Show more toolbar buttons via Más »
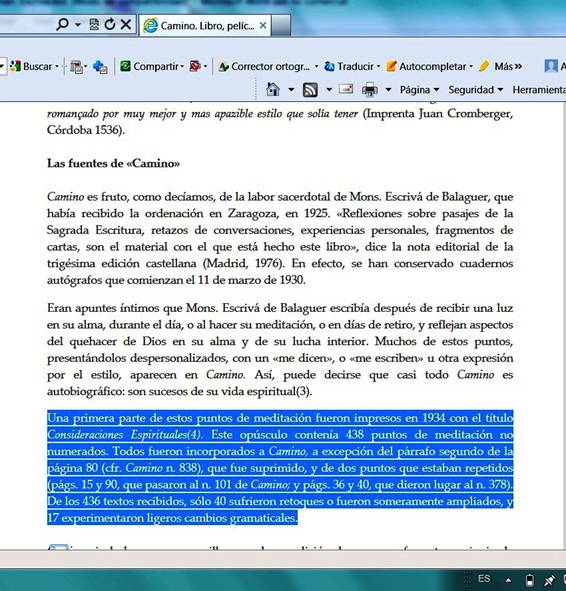 [x=508, y=66]
